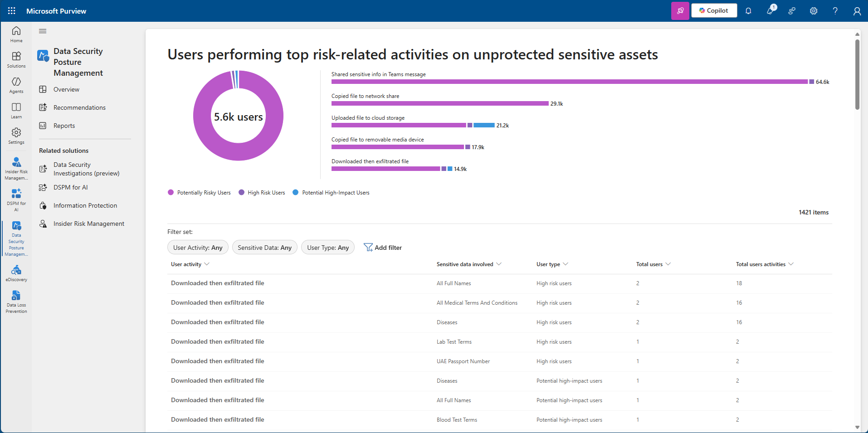Open the settings gear in header

(x=814, y=11)
